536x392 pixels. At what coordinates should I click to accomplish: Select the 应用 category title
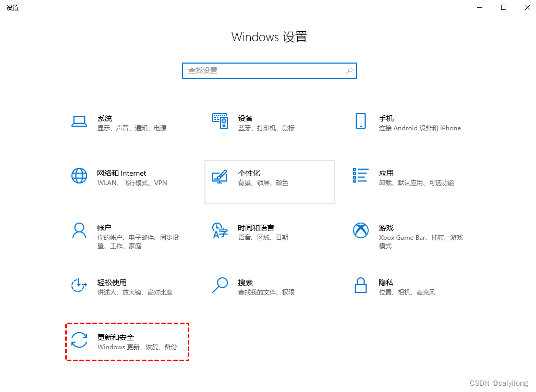(386, 173)
